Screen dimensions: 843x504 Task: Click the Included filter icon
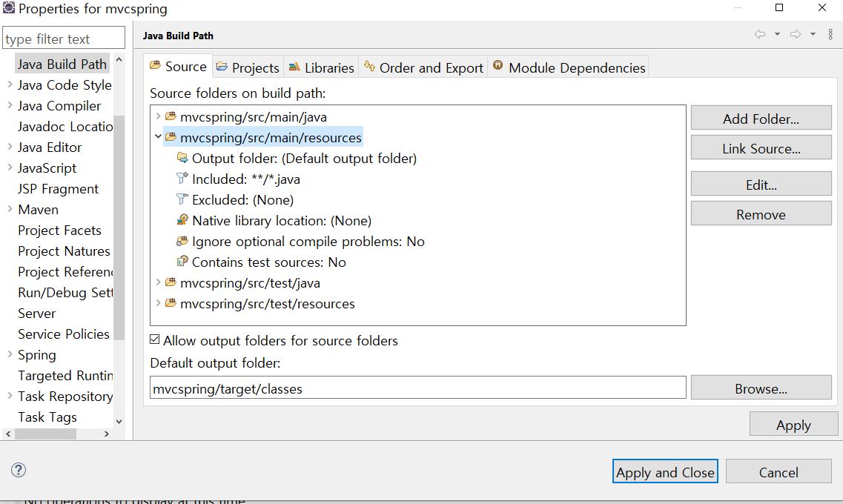(x=182, y=178)
